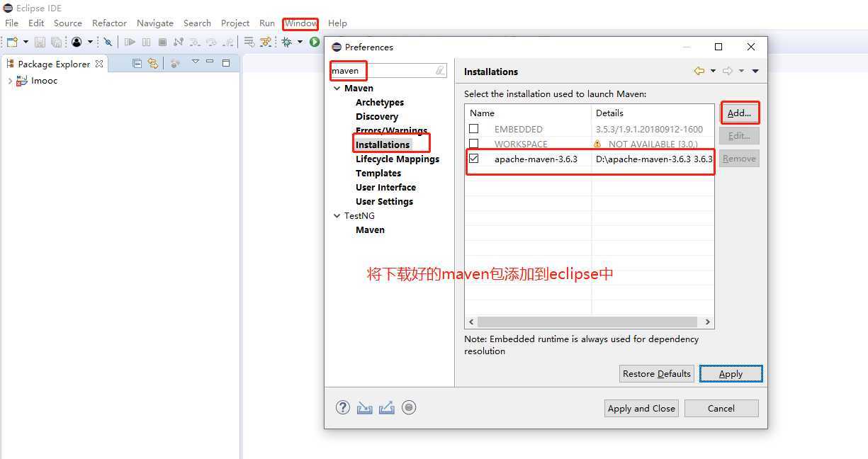Screen dimensions: 868x459
Task: Click the Add... installation button
Action: (x=739, y=113)
